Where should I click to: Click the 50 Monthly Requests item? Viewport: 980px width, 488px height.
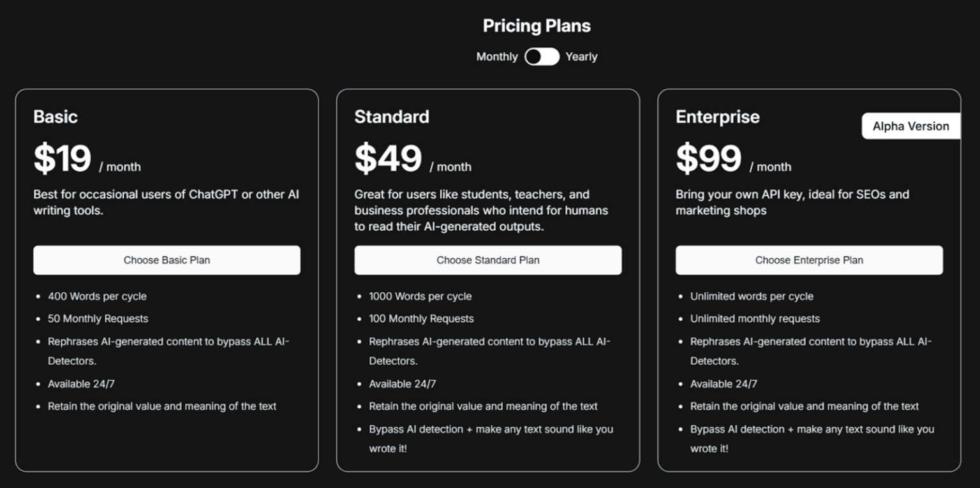pyautogui.click(x=98, y=319)
